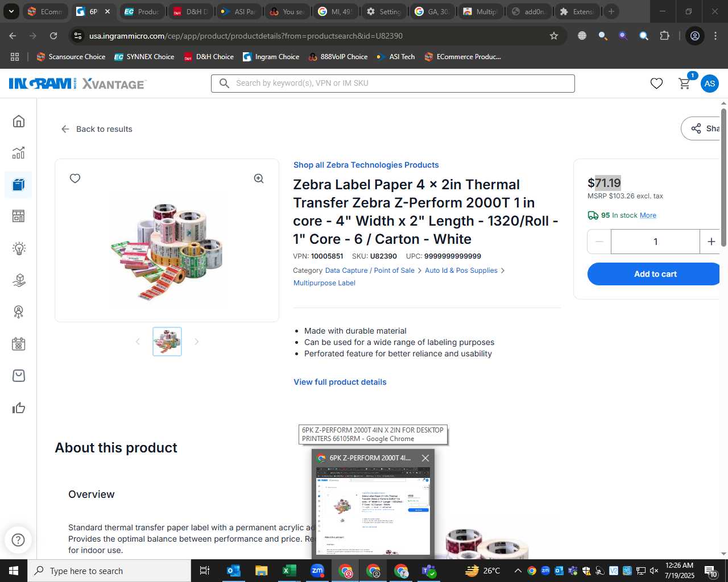
Task: Zoom the product image with magnifier
Action: pos(259,178)
